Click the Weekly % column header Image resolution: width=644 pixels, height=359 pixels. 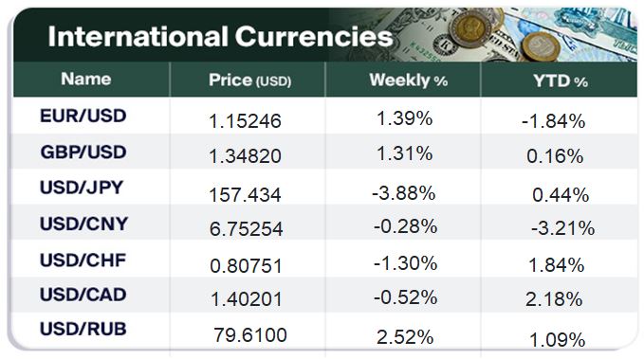(x=408, y=80)
